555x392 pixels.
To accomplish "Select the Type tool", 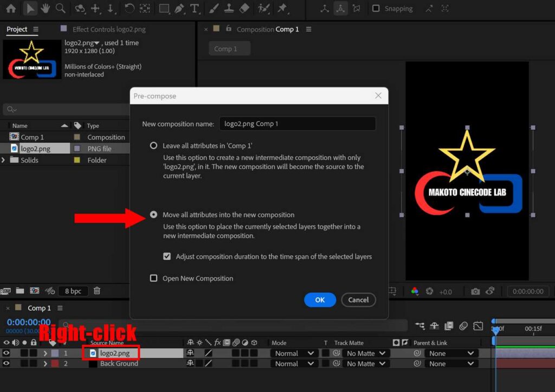I will pyautogui.click(x=195, y=9).
